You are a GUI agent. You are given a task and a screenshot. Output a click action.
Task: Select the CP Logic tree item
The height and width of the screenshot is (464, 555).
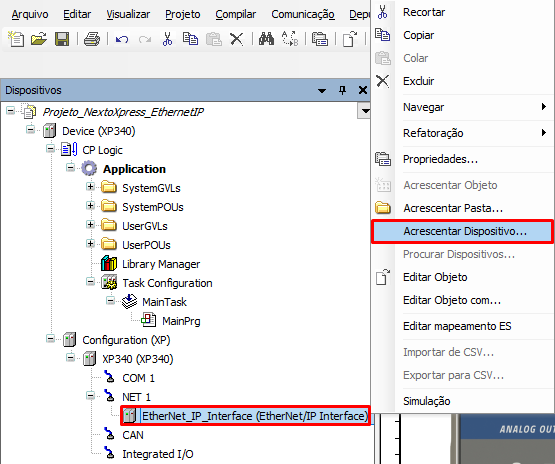pyautogui.click(x=102, y=150)
